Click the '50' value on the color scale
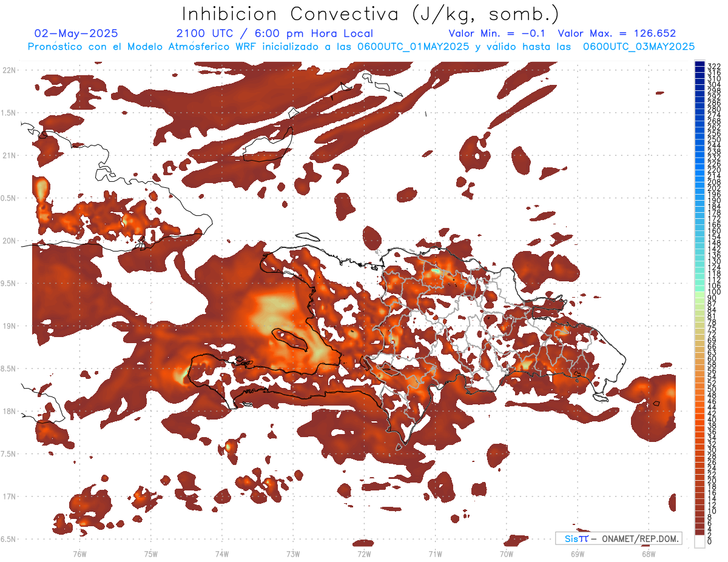Image resolution: width=728 pixels, height=562 pixels. [x=712, y=389]
